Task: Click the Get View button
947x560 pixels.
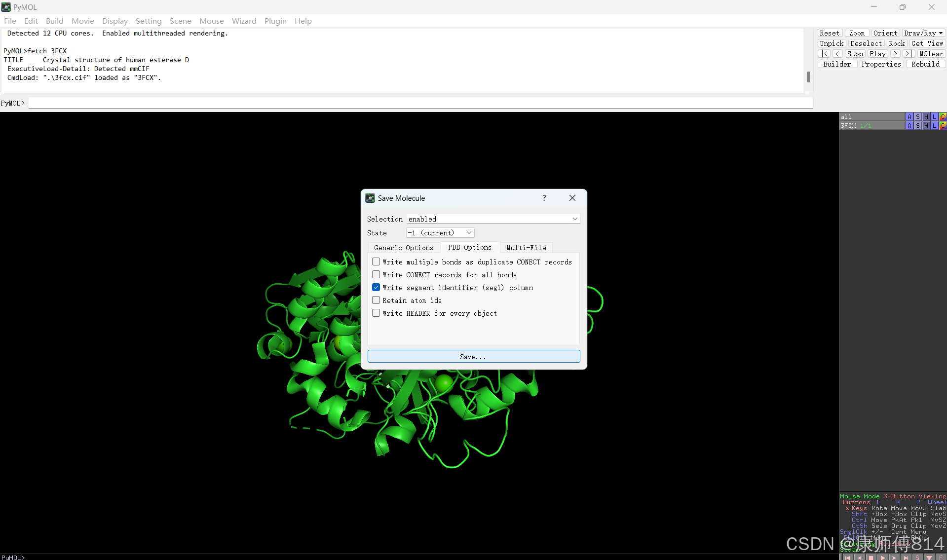Action: [x=927, y=43]
